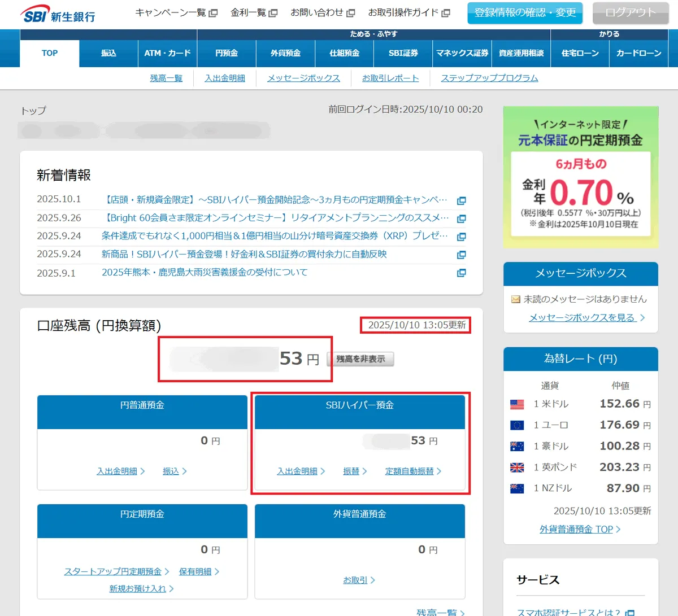
Task: Toggle 残高を非表示 to hide balance
Action: click(360, 359)
